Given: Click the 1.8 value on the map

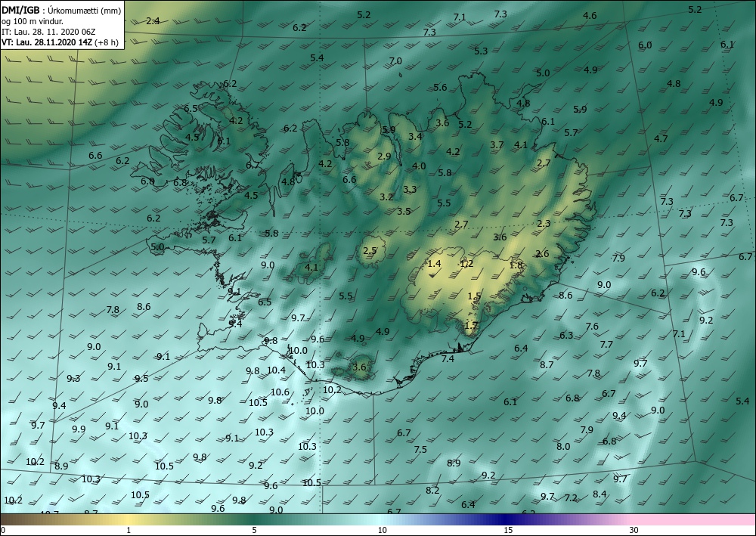Looking at the screenshot, I should 516,265.
